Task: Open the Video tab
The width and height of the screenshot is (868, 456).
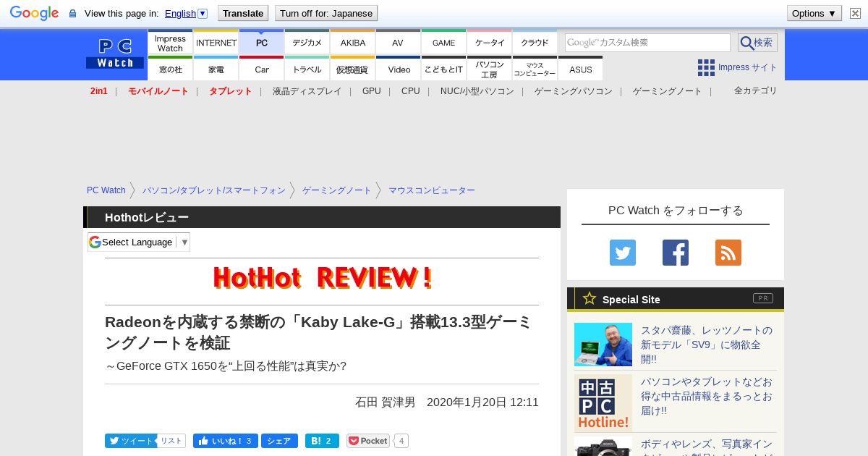Action: pyautogui.click(x=399, y=69)
